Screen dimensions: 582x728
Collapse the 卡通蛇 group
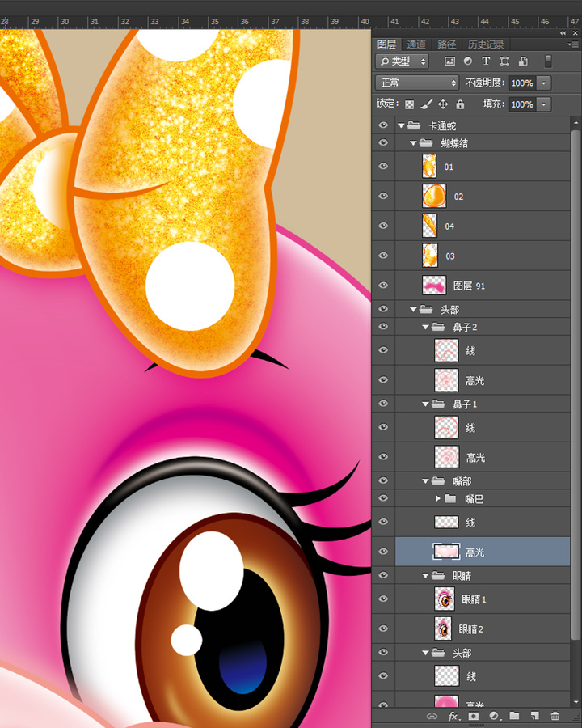click(401, 126)
